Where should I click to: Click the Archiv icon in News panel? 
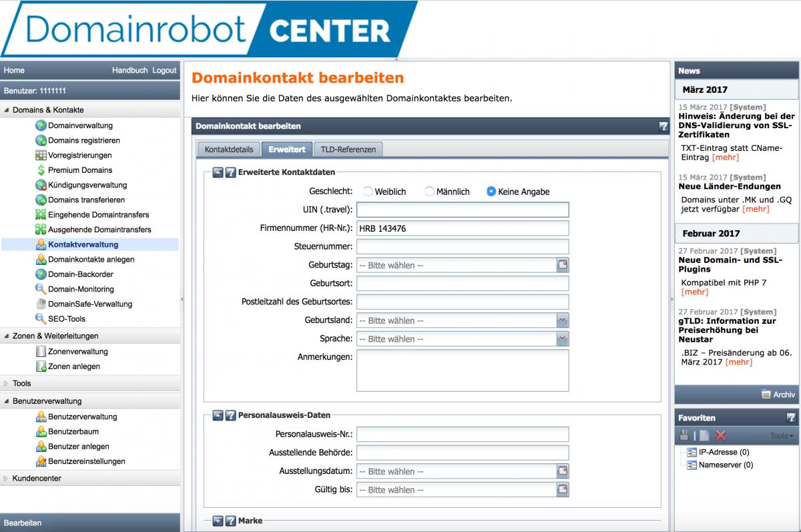pyautogui.click(x=766, y=394)
